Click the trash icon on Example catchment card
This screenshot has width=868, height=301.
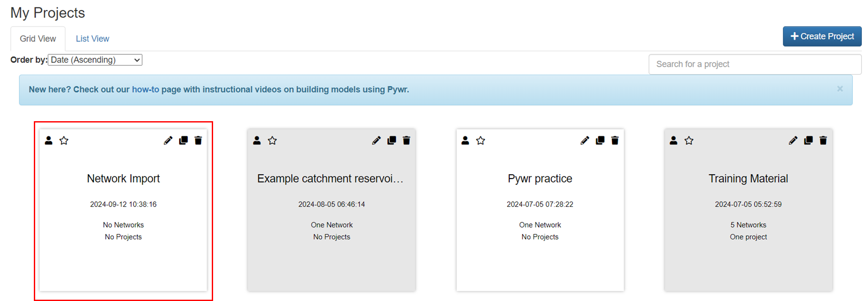[407, 140]
